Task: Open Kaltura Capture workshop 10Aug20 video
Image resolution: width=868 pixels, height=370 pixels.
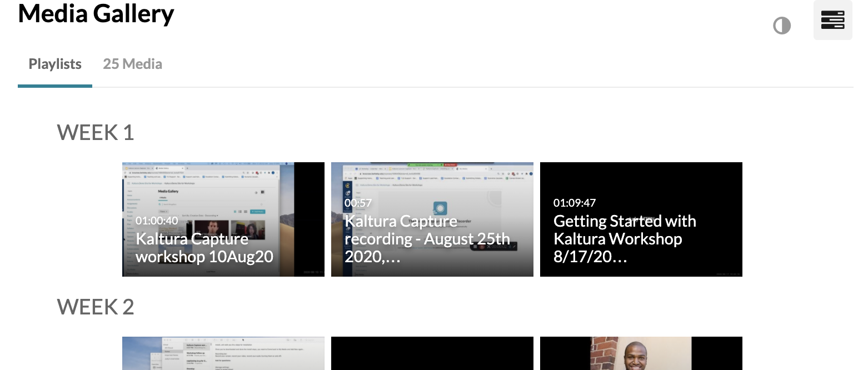Action: coord(223,219)
